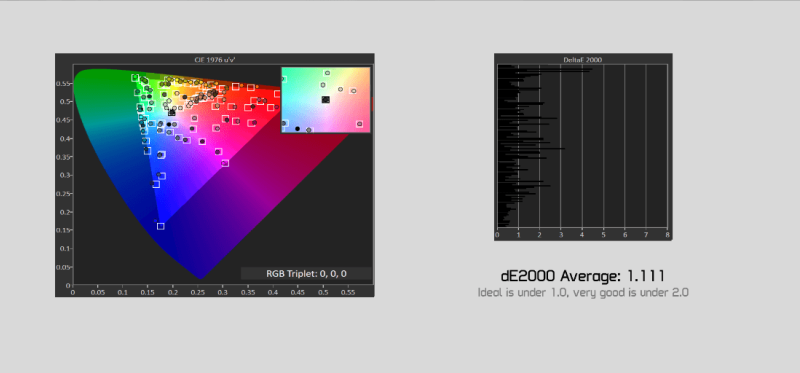The width and height of the screenshot is (800, 373).
Task: Click the black measurement dot in inset bottom-left
Action: point(297,129)
